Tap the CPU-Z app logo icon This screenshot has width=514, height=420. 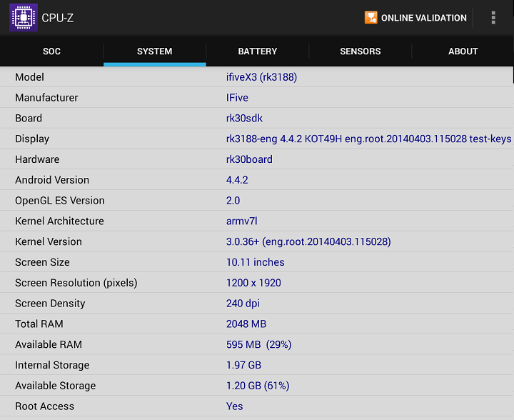[x=24, y=17]
